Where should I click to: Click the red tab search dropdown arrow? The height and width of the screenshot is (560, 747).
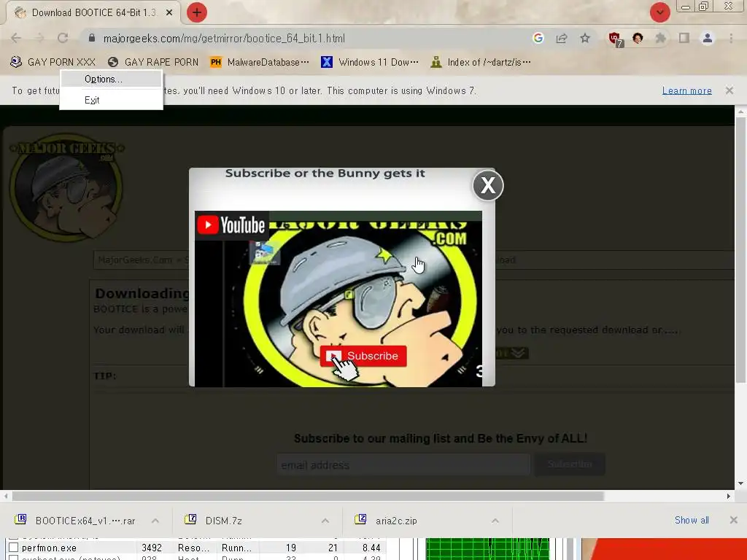click(659, 12)
